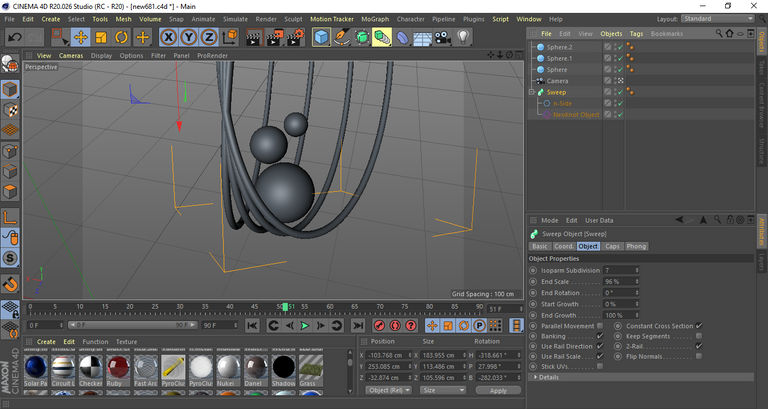Open the viewport Cameras menu
The image size is (768, 409).
pyautogui.click(x=71, y=56)
